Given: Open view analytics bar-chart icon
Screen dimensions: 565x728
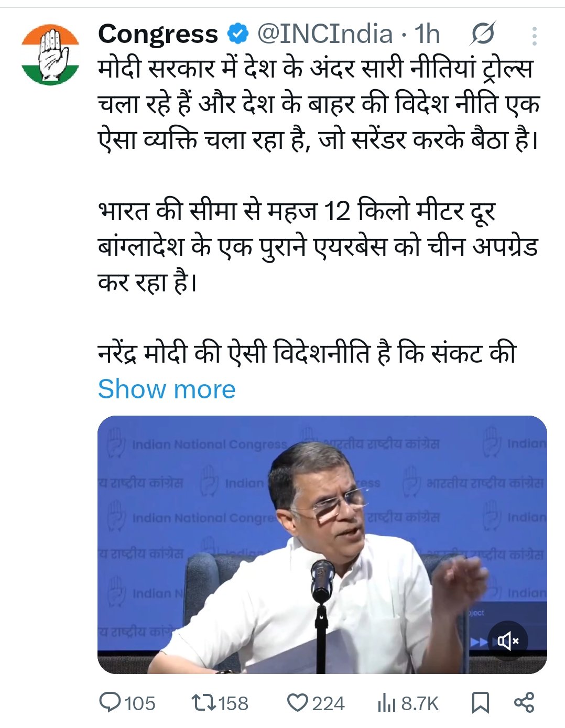Looking at the screenshot, I should (x=386, y=703).
